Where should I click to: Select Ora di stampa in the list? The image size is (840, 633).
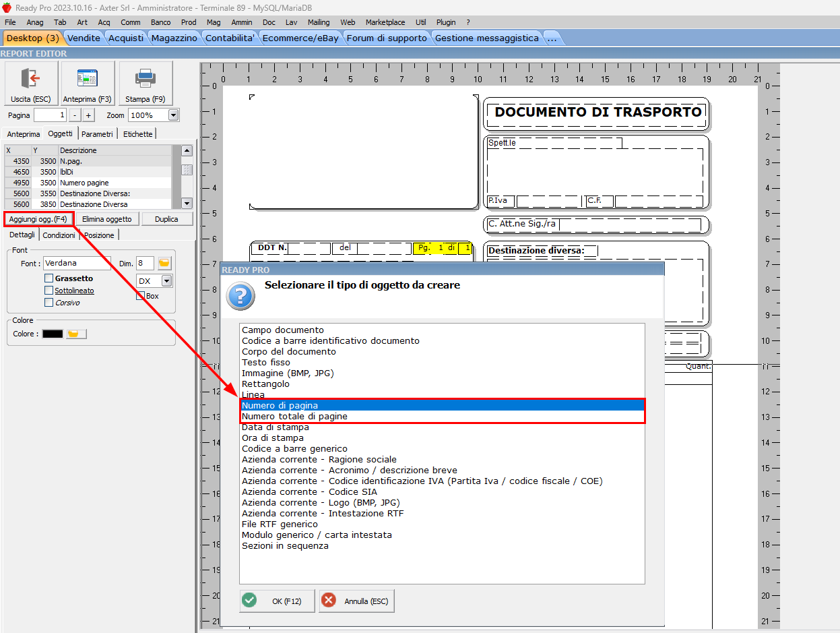tap(442, 438)
